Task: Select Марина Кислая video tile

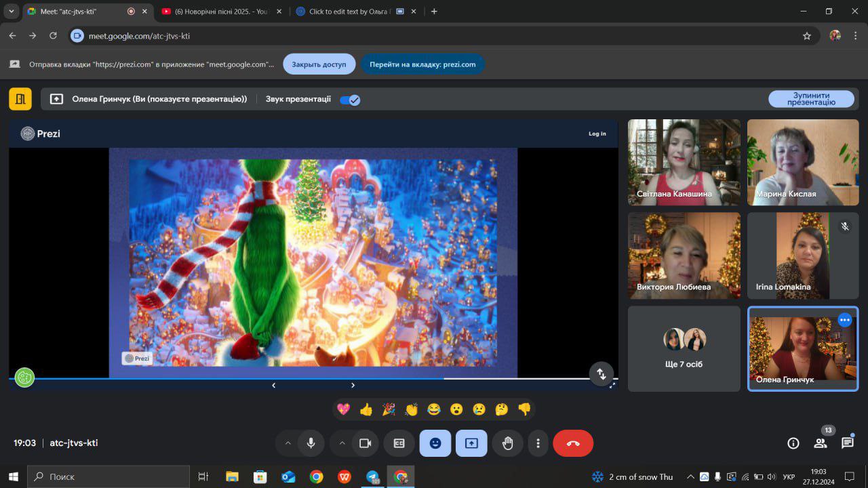Action: [x=803, y=163]
